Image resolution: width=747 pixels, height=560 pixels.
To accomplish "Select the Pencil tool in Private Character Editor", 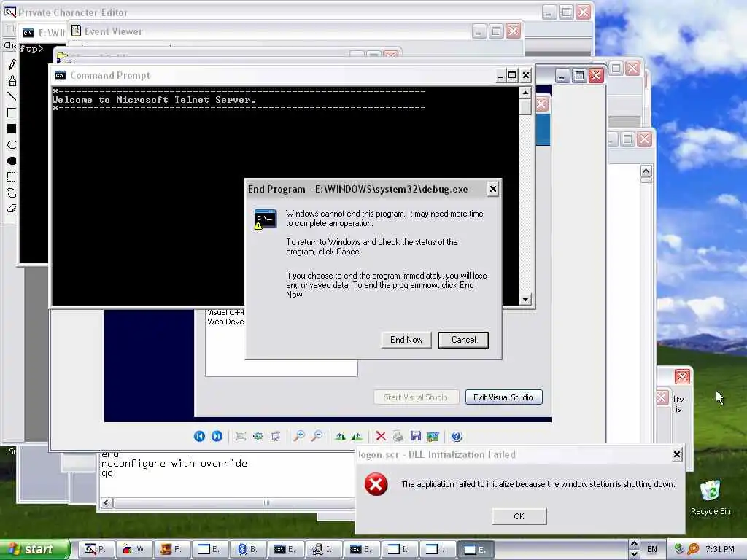I will pyautogui.click(x=12, y=64).
